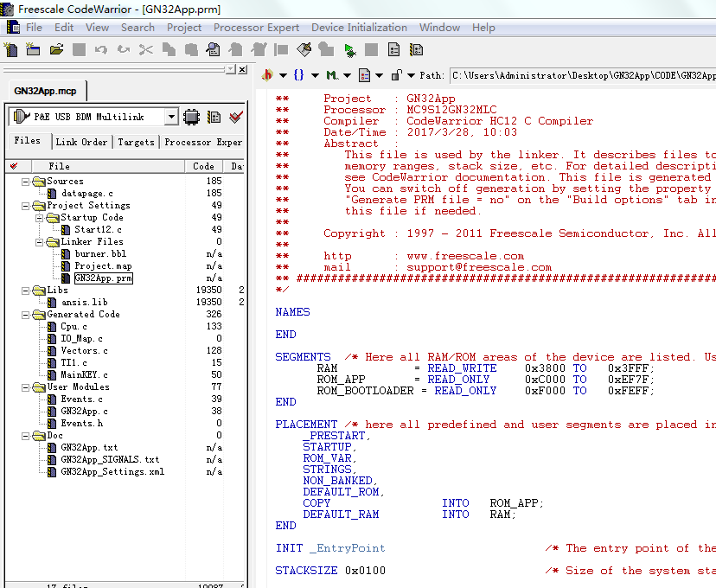Click the Make hammer-pencil toolbar icon
The height and width of the screenshot is (588, 716).
[304, 49]
